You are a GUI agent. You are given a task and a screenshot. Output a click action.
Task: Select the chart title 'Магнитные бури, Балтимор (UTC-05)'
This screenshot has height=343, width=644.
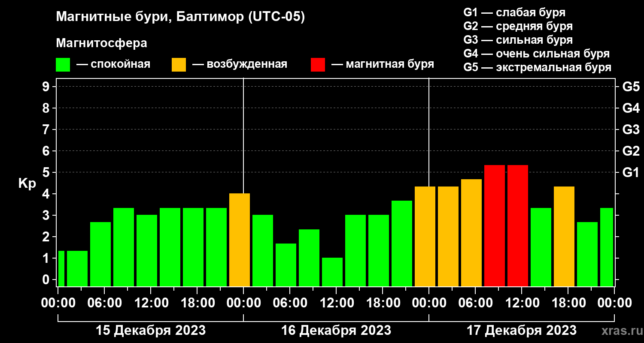tap(180, 17)
